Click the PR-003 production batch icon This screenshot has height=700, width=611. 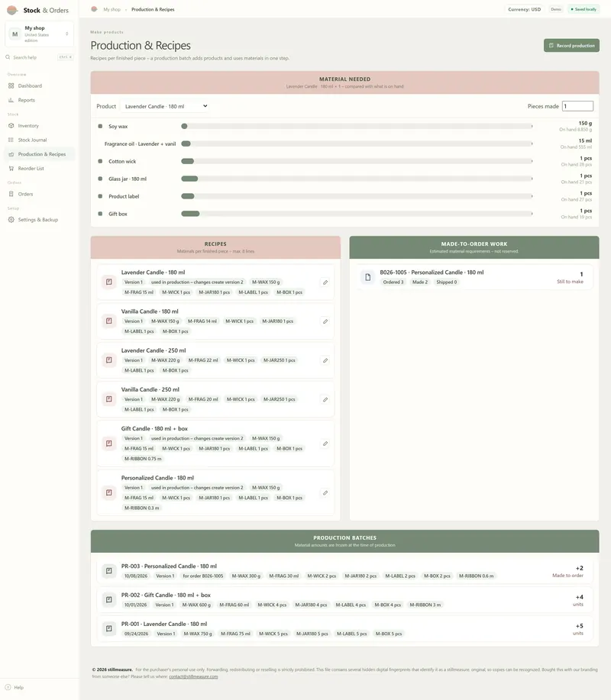pos(109,570)
